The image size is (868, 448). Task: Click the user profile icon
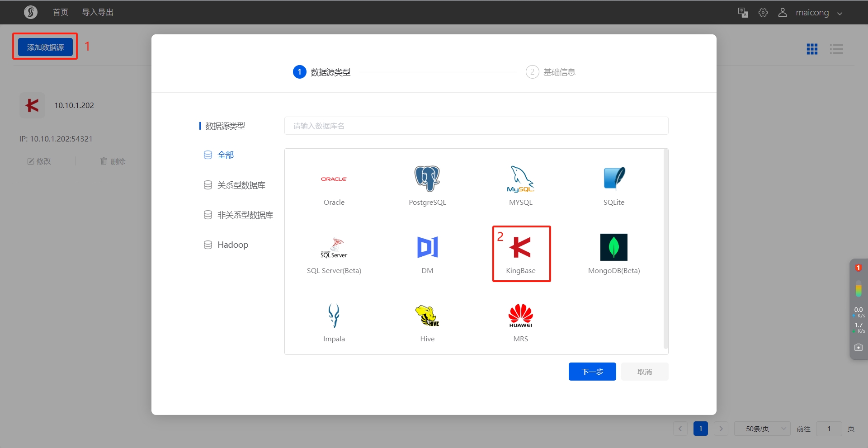(783, 13)
